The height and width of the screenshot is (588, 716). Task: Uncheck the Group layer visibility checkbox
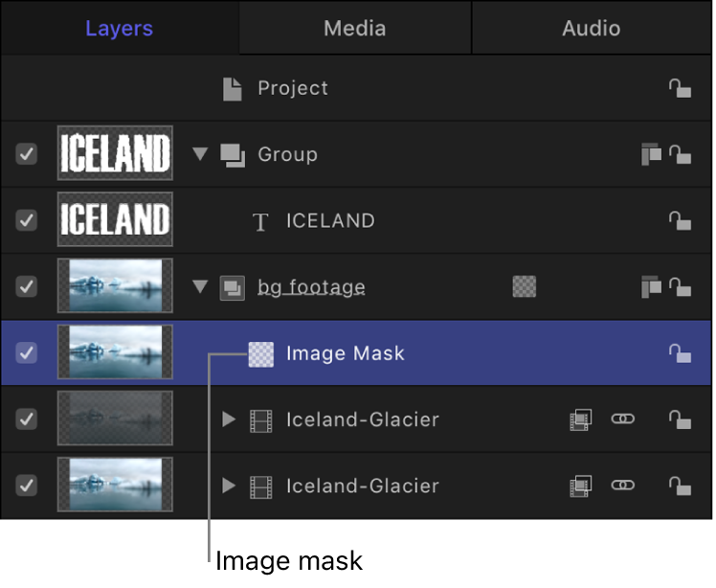pos(27,154)
